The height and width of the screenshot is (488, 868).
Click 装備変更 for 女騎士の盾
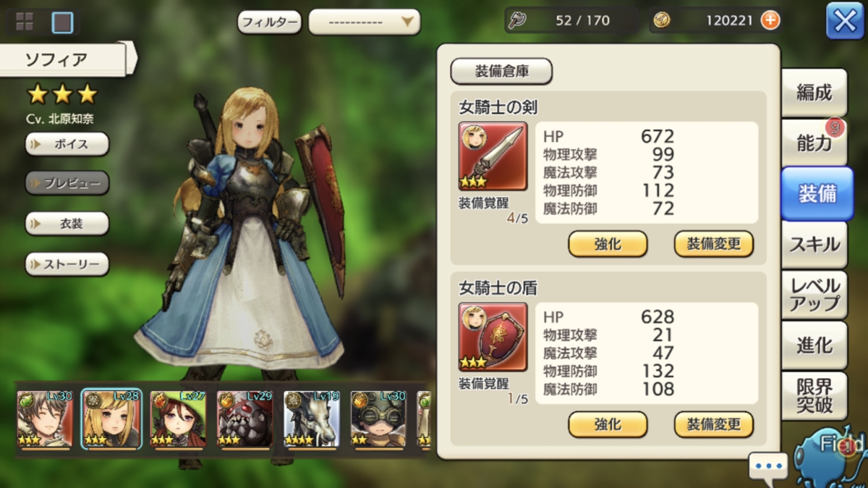714,424
